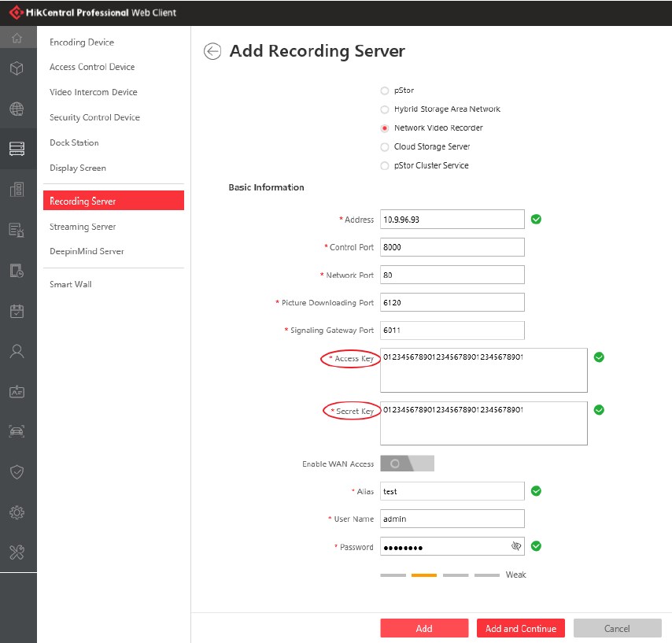
Task: Click the Add and Continue button
Action: click(x=521, y=628)
